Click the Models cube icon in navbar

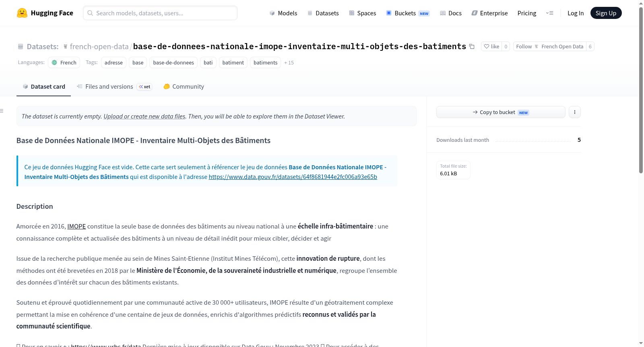tap(272, 13)
